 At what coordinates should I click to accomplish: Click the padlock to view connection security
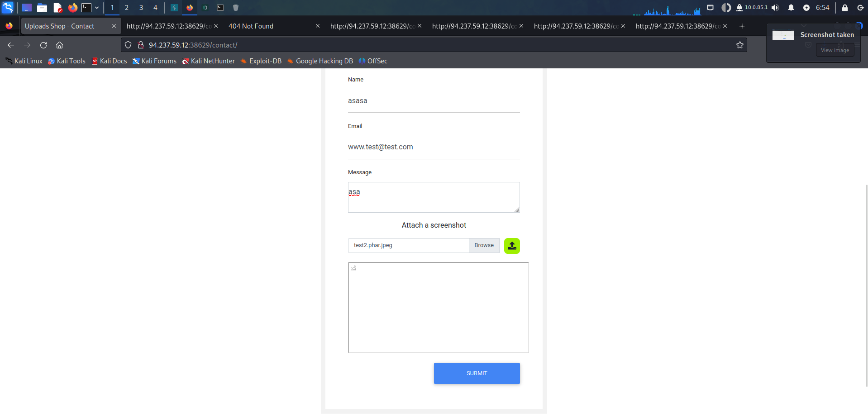pos(141,45)
